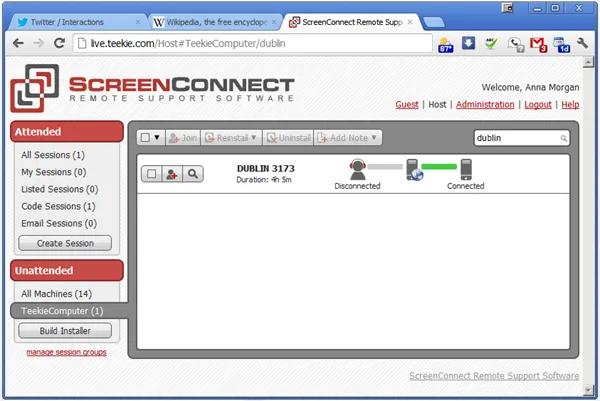Open the Administration link
600x401 pixels.
click(485, 104)
